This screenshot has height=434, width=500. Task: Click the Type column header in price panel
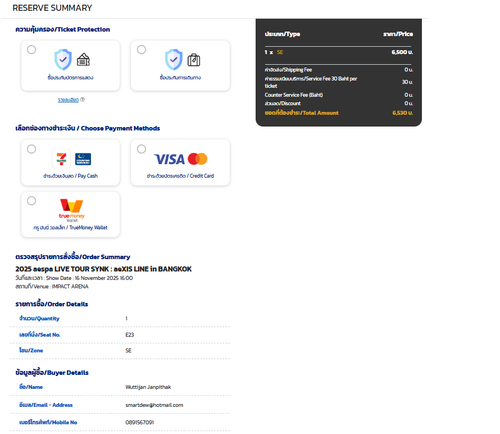tap(282, 34)
